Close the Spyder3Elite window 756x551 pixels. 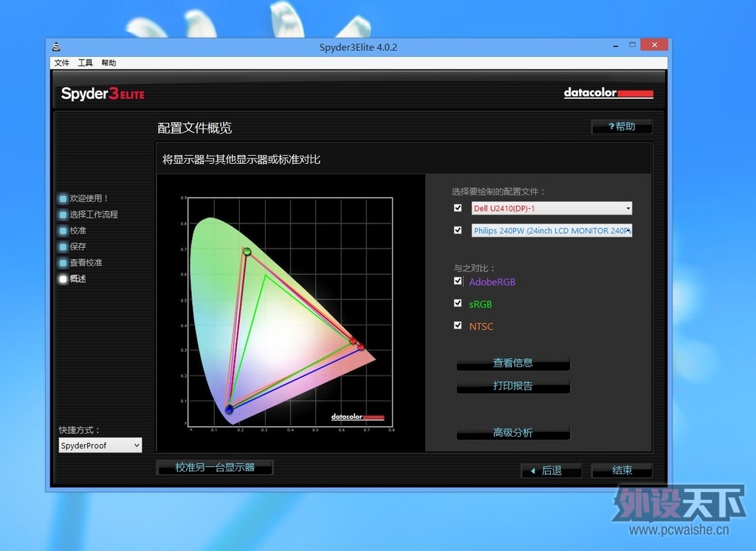[x=654, y=45]
